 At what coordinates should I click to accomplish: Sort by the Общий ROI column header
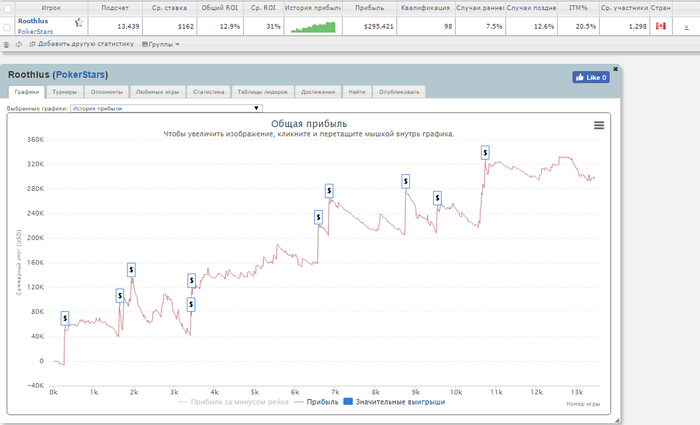click(x=220, y=8)
